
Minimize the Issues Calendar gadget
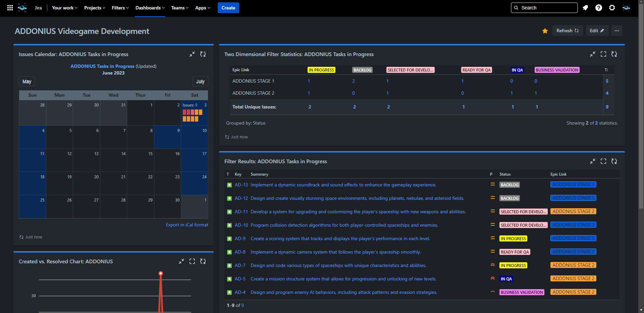coord(192,54)
